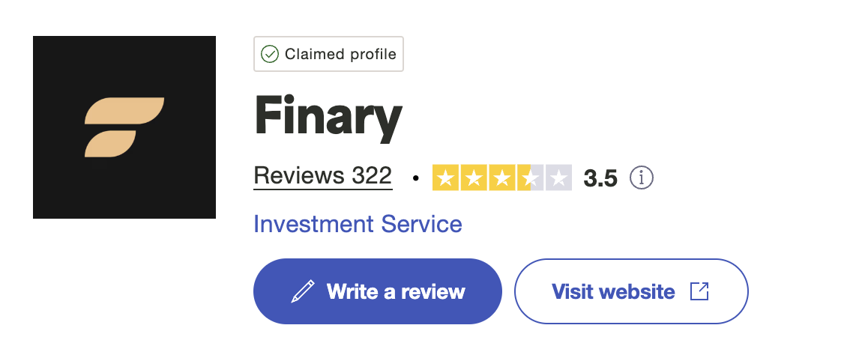Open the Visit website button

[x=630, y=291]
